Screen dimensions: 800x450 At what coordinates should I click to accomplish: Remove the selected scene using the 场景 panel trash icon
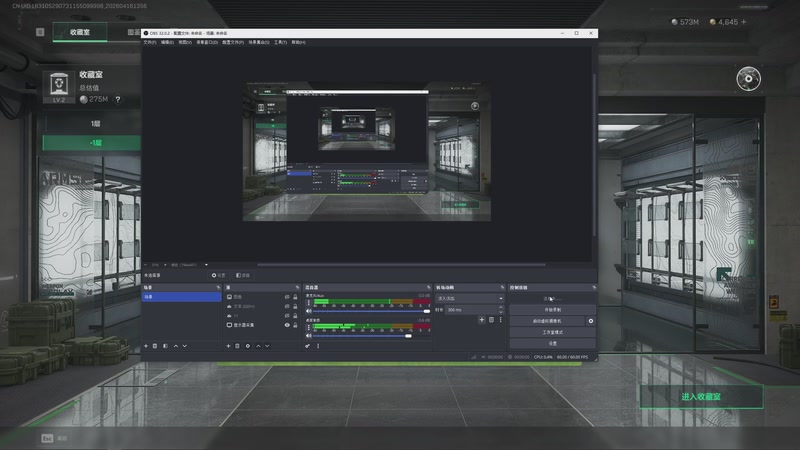155,346
